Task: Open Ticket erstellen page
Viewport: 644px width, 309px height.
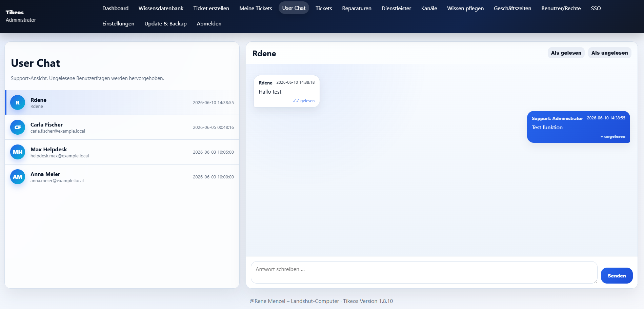Action: click(x=211, y=8)
